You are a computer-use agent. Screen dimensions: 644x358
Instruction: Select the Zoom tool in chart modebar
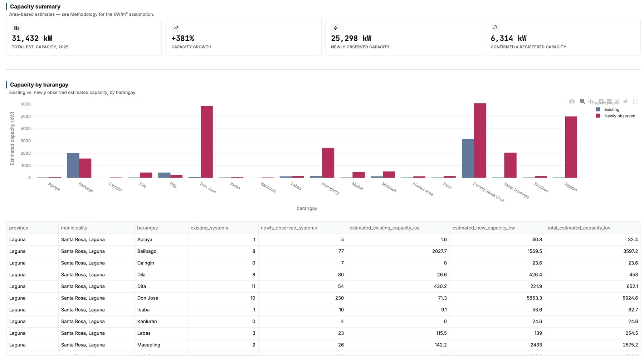tap(582, 101)
